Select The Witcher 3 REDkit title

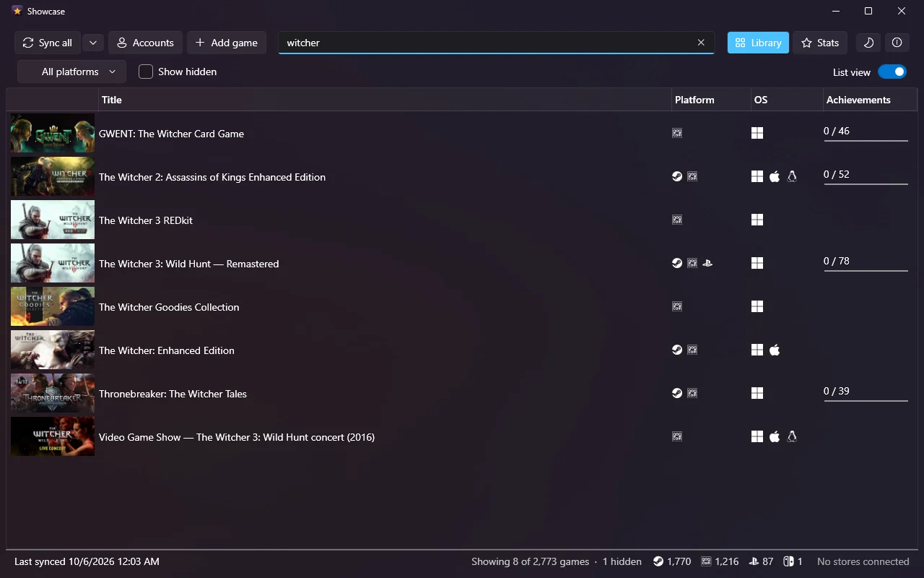click(146, 220)
